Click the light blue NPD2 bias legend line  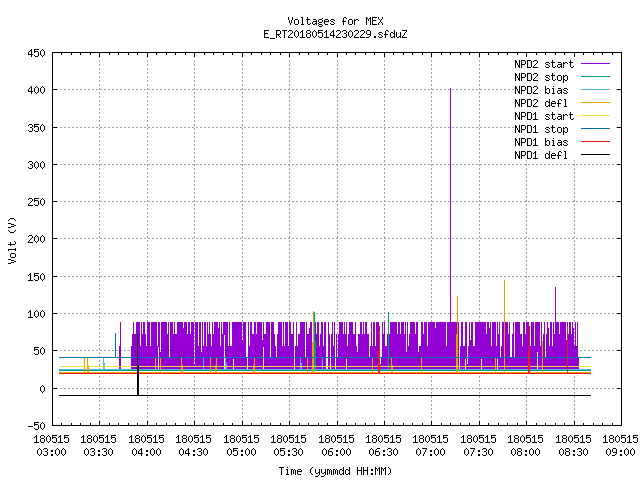tap(595, 90)
